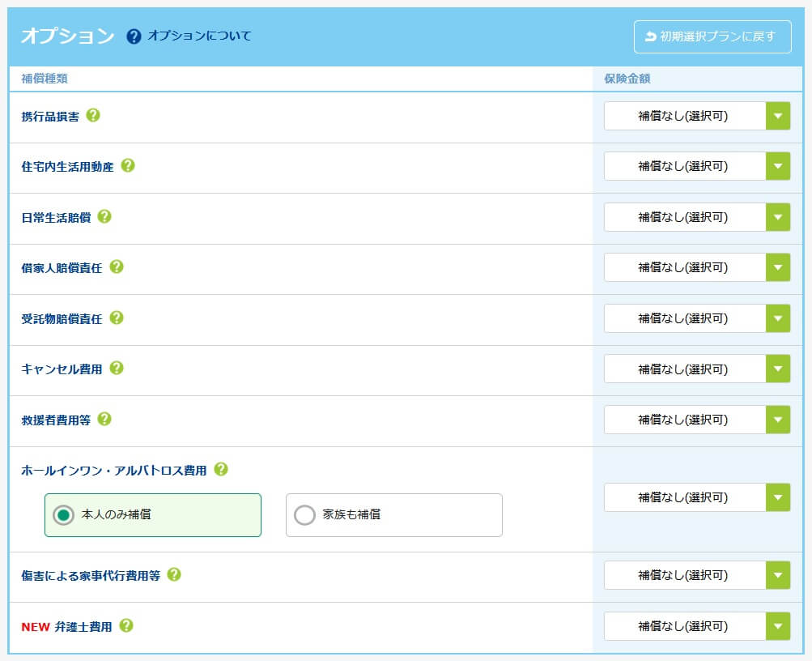Expand the 日常生活賠償 coverage dropdown
Image resolution: width=812 pixels, height=661 pixels.
coord(697,217)
